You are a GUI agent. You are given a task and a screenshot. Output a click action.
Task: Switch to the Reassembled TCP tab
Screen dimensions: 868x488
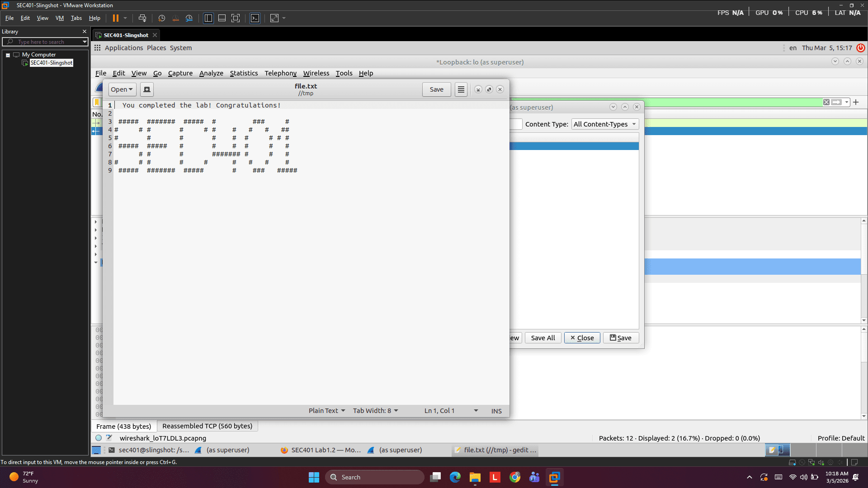(207, 426)
